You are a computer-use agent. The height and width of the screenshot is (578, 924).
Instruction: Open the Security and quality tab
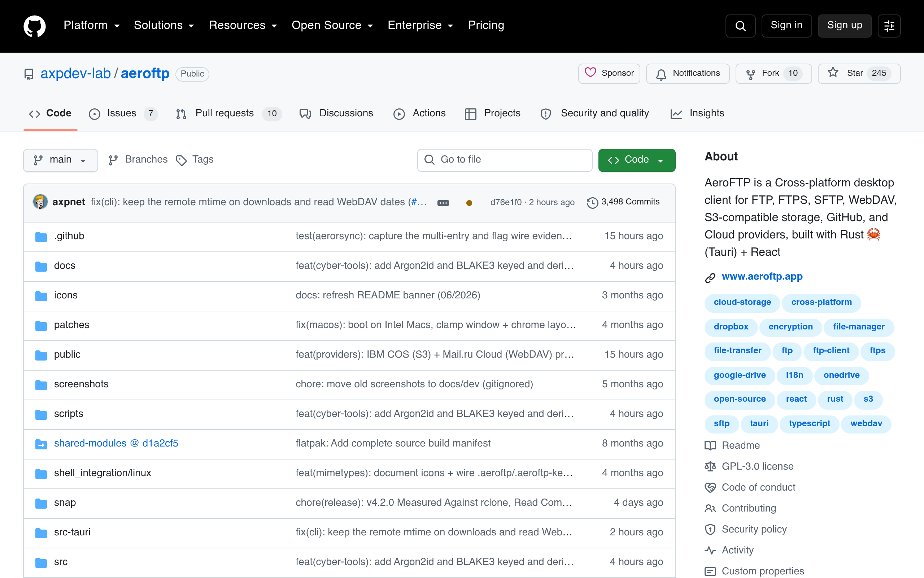[594, 113]
